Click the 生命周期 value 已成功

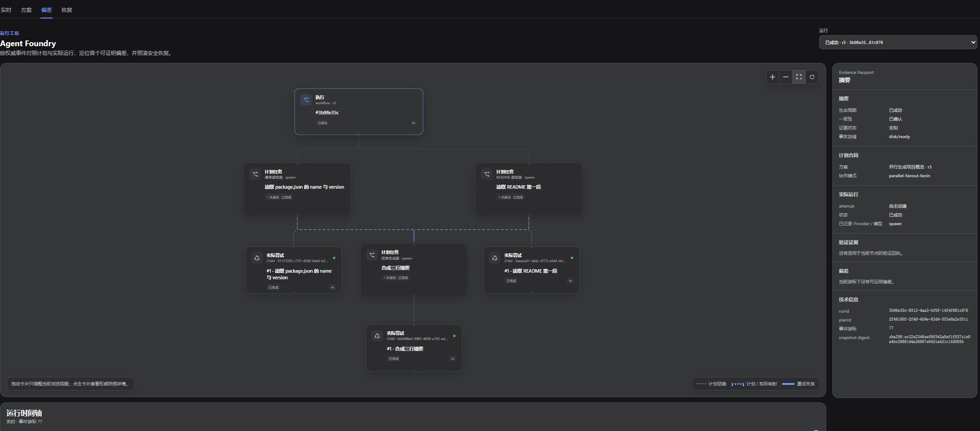(x=895, y=110)
